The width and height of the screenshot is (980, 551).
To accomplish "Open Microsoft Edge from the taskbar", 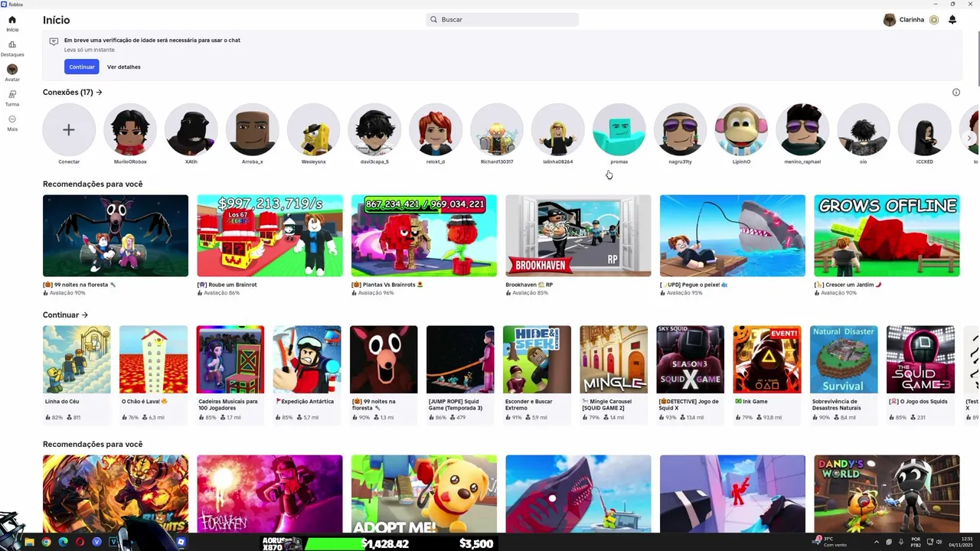I will point(64,542).
